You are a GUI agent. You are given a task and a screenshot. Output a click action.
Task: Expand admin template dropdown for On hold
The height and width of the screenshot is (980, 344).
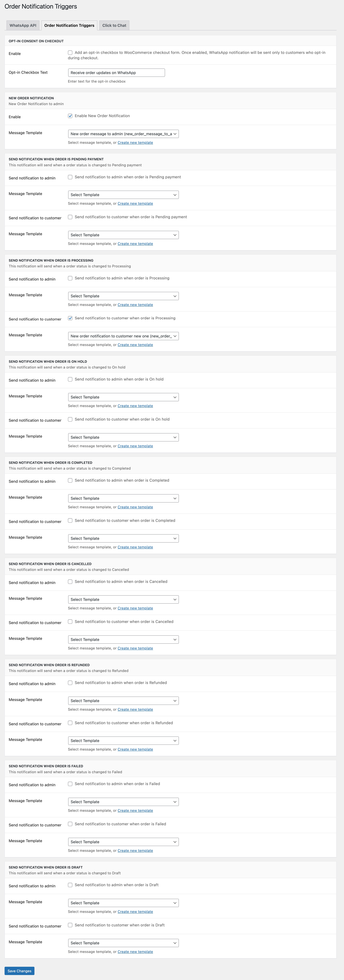click(123, 397)
